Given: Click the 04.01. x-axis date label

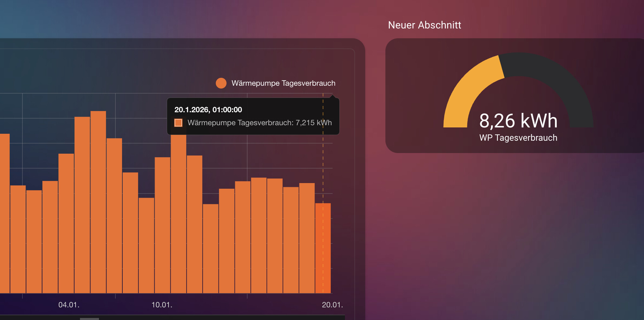Looking at the screenshot, I should point(69,305).
